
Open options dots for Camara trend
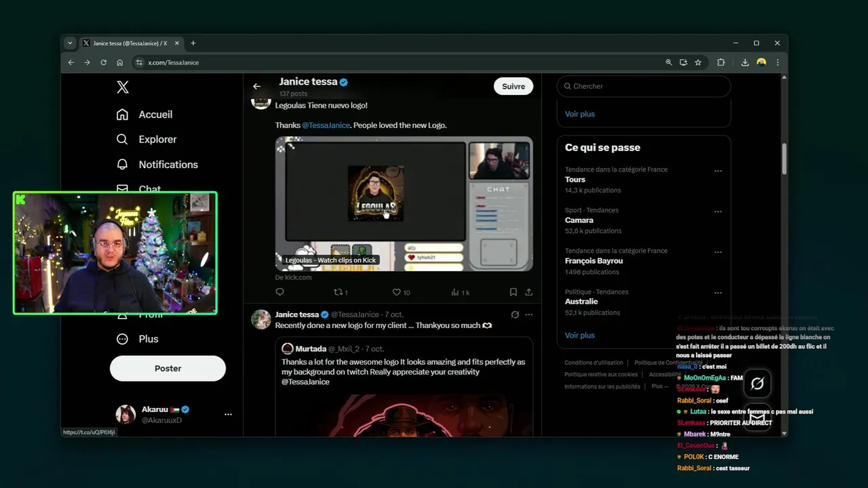click(718, 211)
